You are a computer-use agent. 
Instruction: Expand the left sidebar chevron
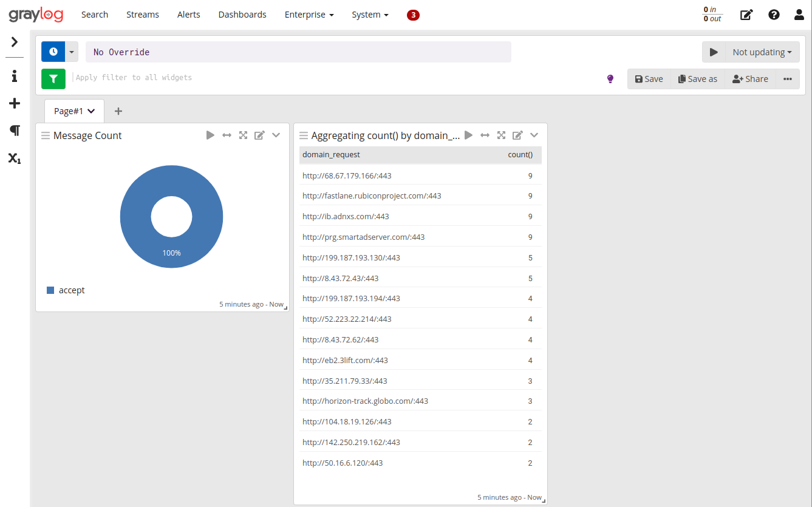[15, 42]
